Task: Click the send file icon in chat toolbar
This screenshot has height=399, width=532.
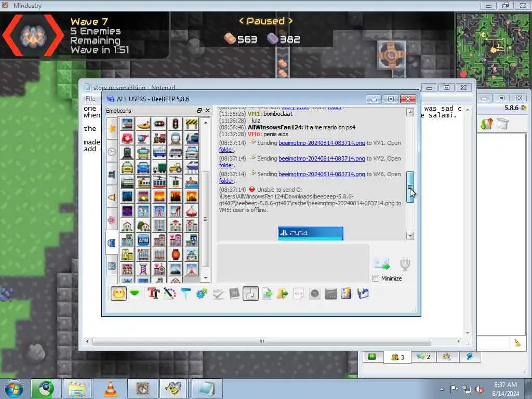Action: (x=267, y=294)
